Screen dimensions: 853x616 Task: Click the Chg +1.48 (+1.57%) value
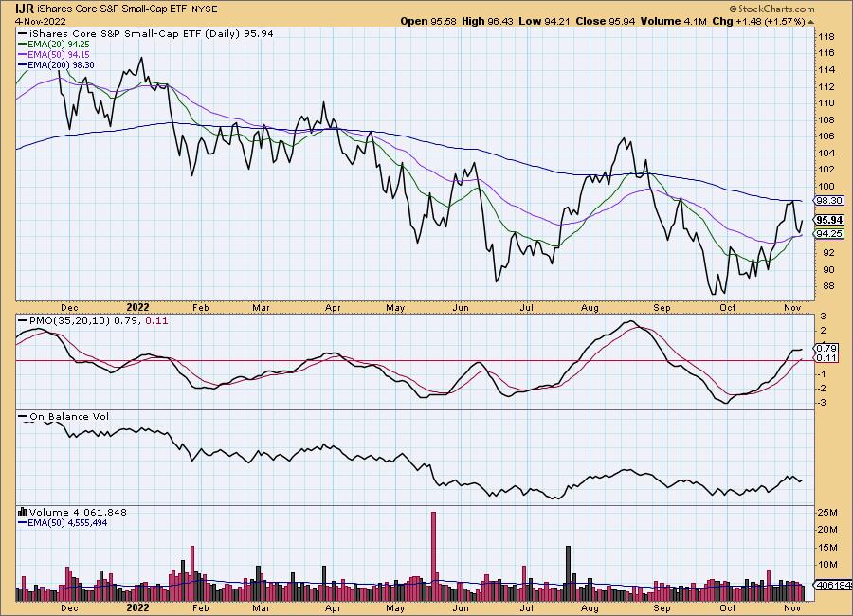click(x=758, y=21)
